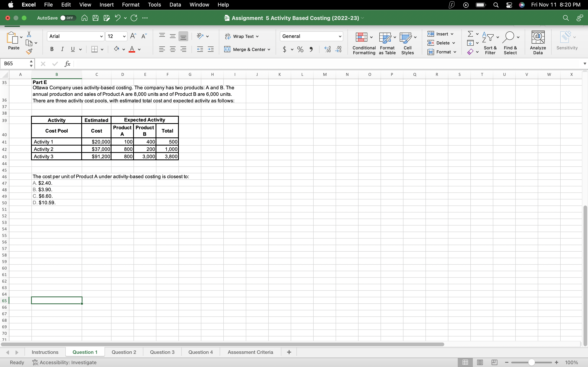Screen dimensions: 588x367
Task: Click the Increase Font Size icon
Action: (133, 36)
